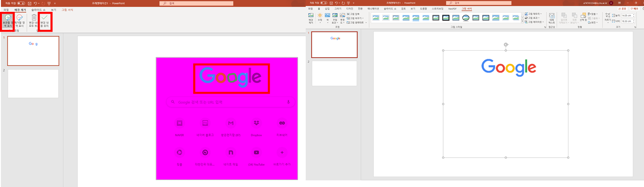Screen dimensions: 644x187
Task: Select slide 2 thumbnail in left window
Action: [x=33, y=84]
